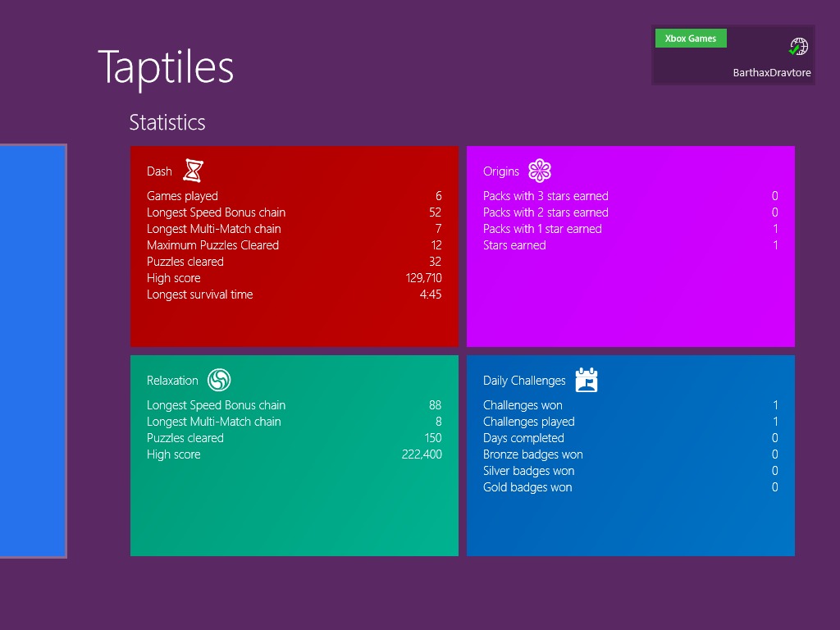This screenshot has width=840, height=630.
Task: Click the Xbox globe sign-in status icon
Action: point(798,47)
